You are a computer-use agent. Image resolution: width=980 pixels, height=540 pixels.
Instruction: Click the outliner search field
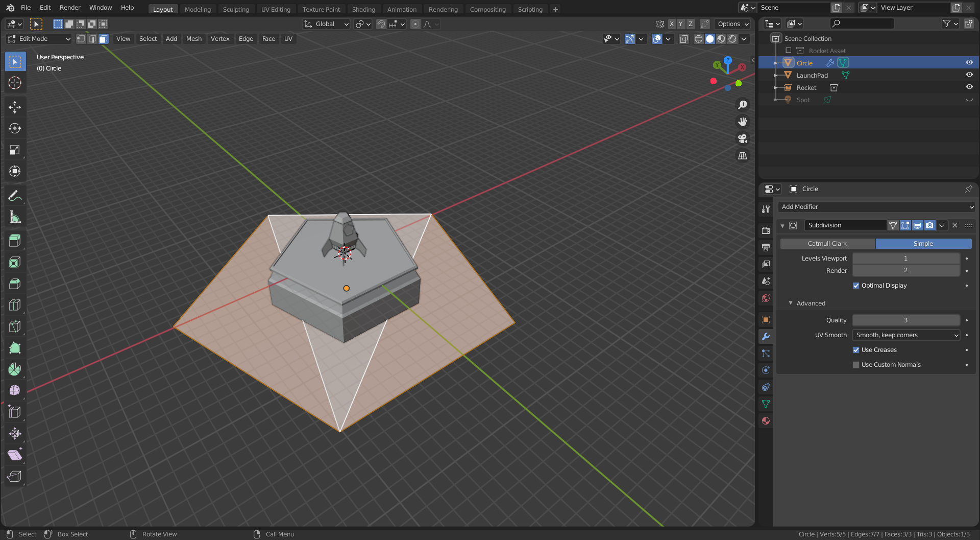(862, 24)
